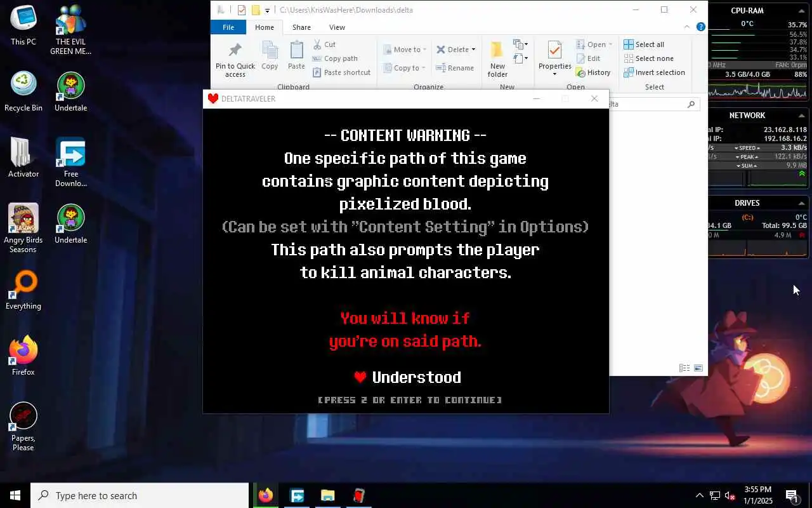812x508 pixels.
Task: Click the Paste ribbon button
Action: click(x=296, y=56)
